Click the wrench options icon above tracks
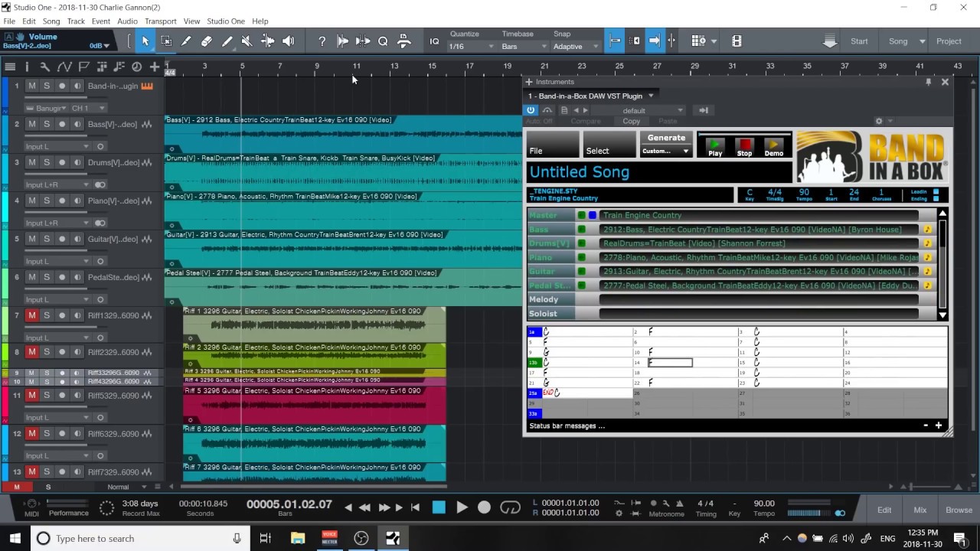 point(45,67)
